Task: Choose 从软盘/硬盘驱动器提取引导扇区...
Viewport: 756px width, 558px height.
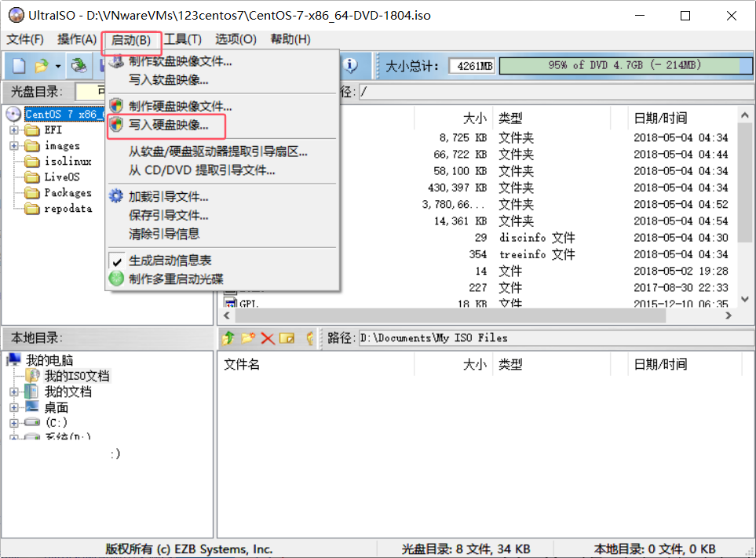Action: click(x=218, y=151)
